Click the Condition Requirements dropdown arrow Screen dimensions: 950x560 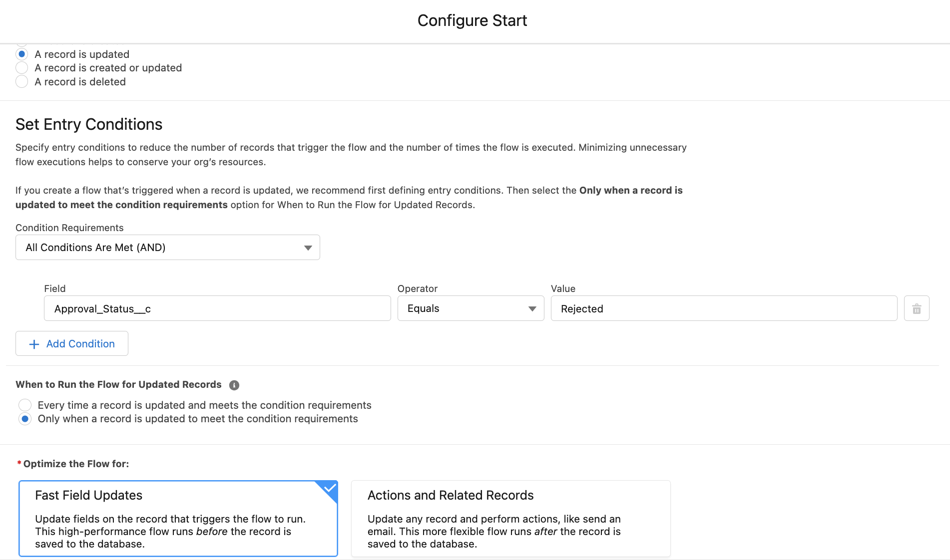click(x=308, y=247)
